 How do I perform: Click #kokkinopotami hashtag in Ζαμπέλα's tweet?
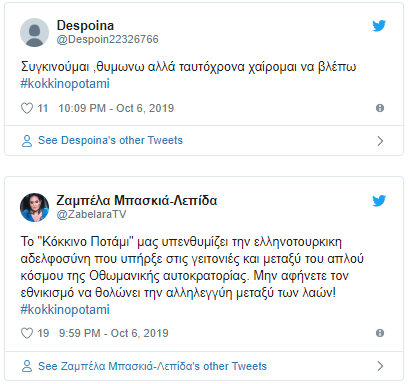pos(65,310)
